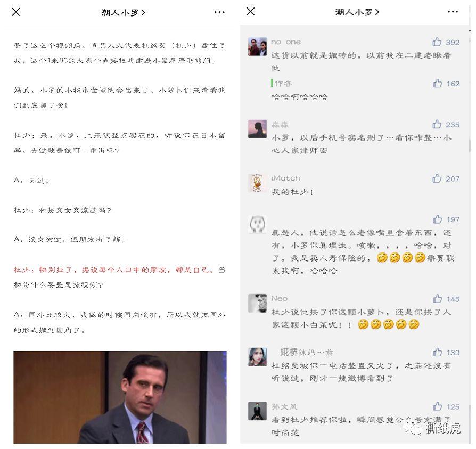The image size is (476, 449).
Task: Open the iMatch user avatar
Action: 257,183
